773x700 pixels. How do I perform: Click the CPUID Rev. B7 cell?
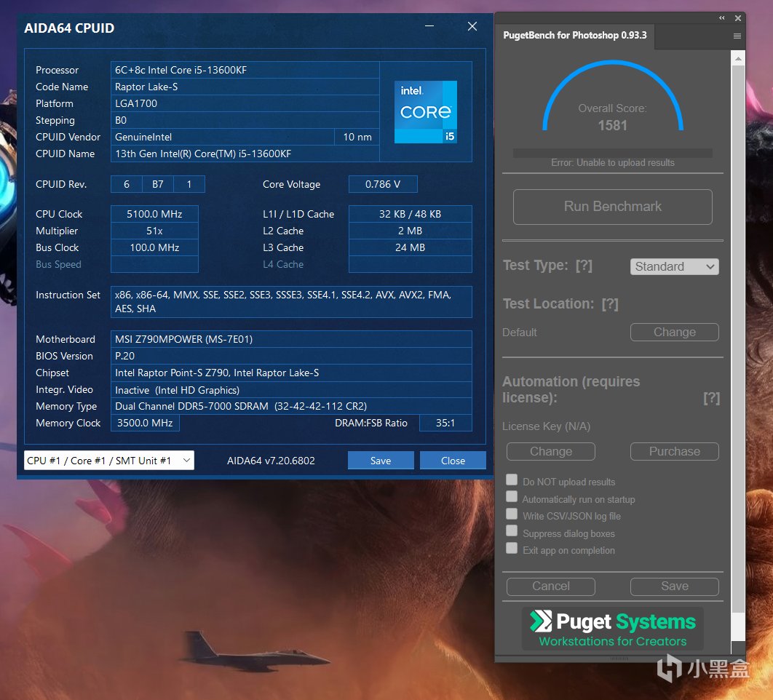158,184
